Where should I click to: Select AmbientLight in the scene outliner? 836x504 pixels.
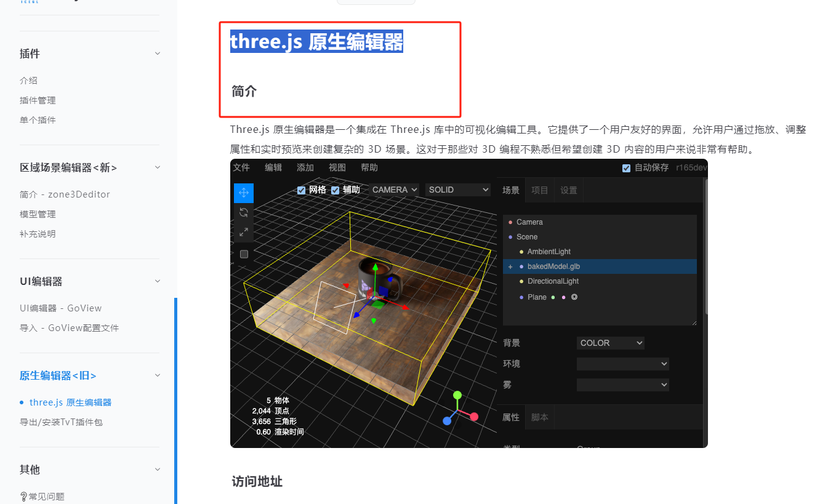600,252
